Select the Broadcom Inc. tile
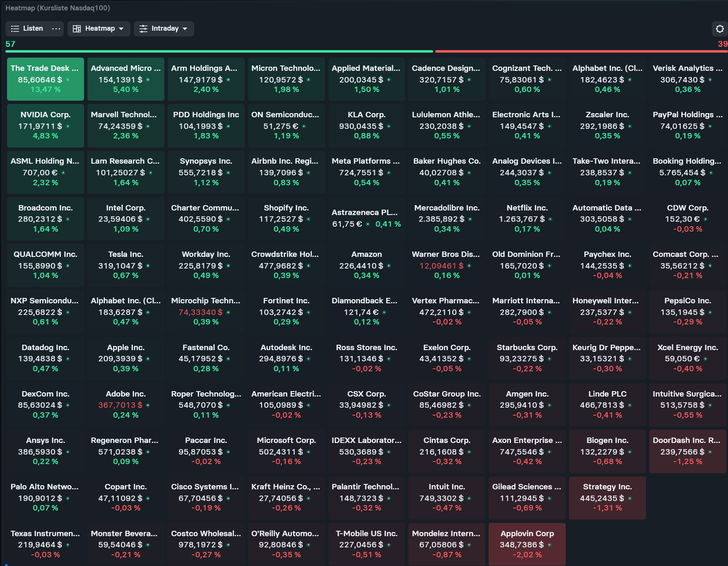 46,218
